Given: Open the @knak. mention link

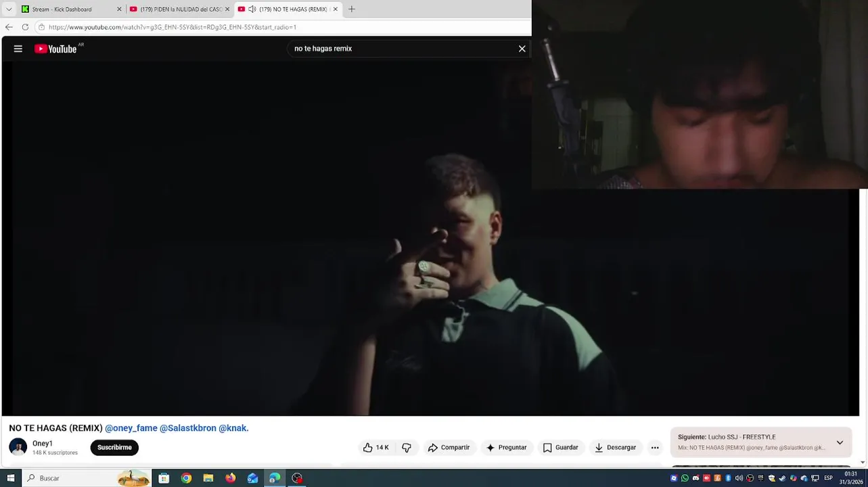Looking at the screenshot, I should pos(233,428).
